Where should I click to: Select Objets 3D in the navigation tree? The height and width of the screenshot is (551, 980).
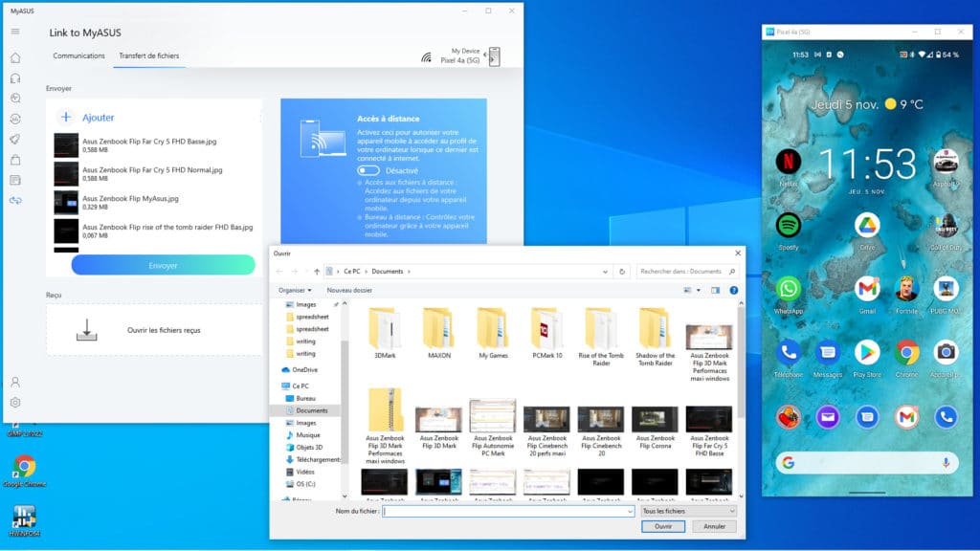[x=309, y=448]
